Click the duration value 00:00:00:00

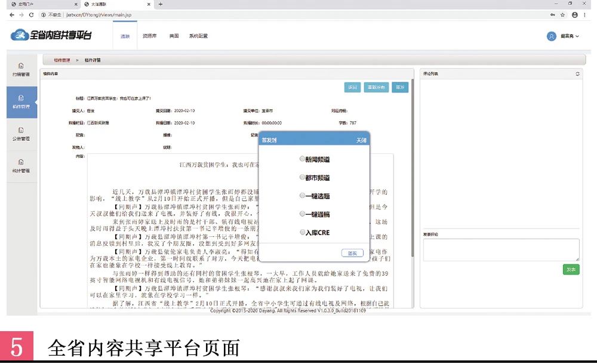(272, 123)
